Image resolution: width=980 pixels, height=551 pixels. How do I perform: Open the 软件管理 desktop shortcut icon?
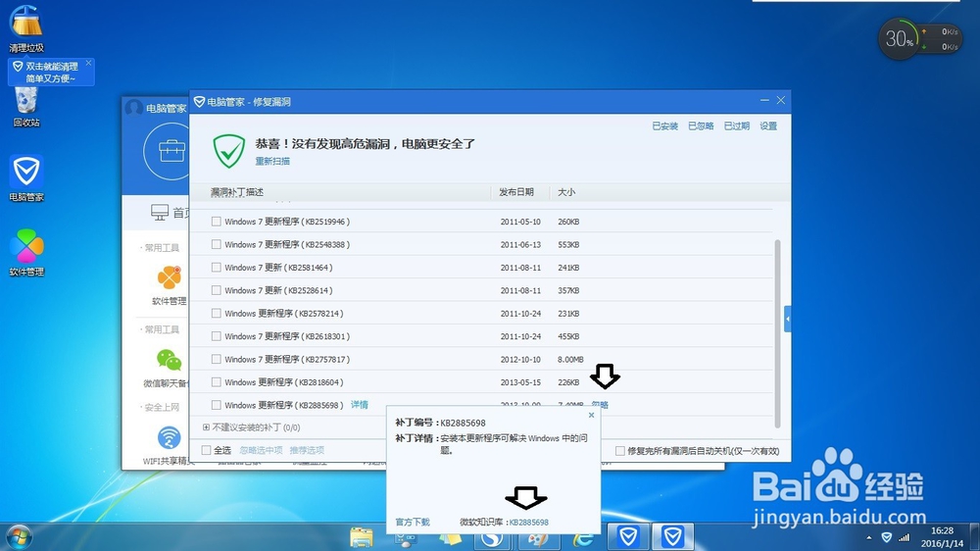click(x=26, y=246)
